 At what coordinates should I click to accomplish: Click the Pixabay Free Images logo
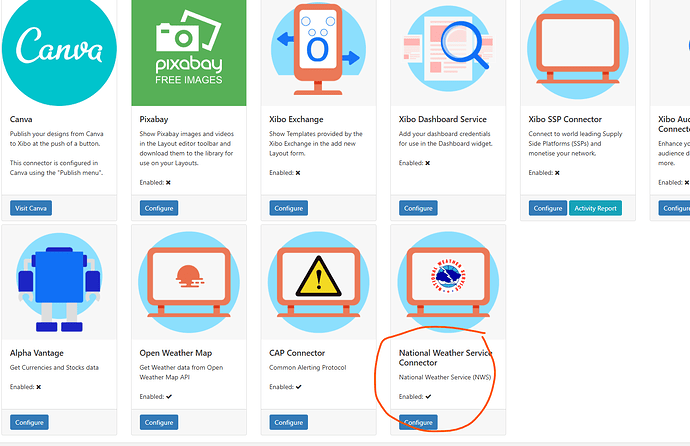(188, 50)
